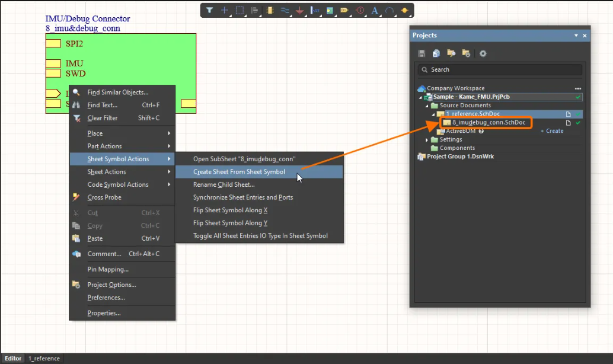Switch to the 1_reference tab
The height and width of the screenshot is (364, 613).
point(44,358)
